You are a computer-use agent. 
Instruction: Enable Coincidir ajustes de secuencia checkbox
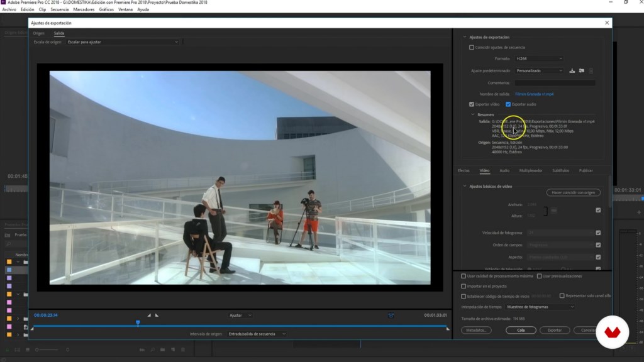coord(472,47)
